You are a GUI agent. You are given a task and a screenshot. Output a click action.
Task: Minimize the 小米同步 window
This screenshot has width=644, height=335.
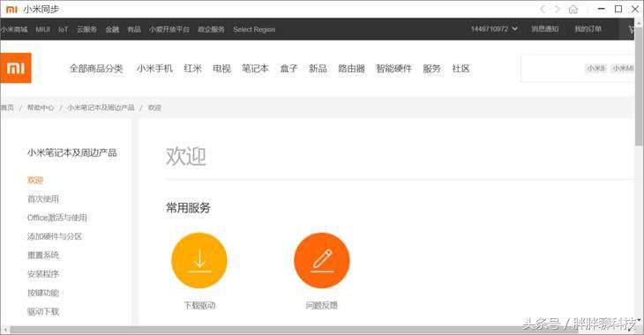[602, 9]
